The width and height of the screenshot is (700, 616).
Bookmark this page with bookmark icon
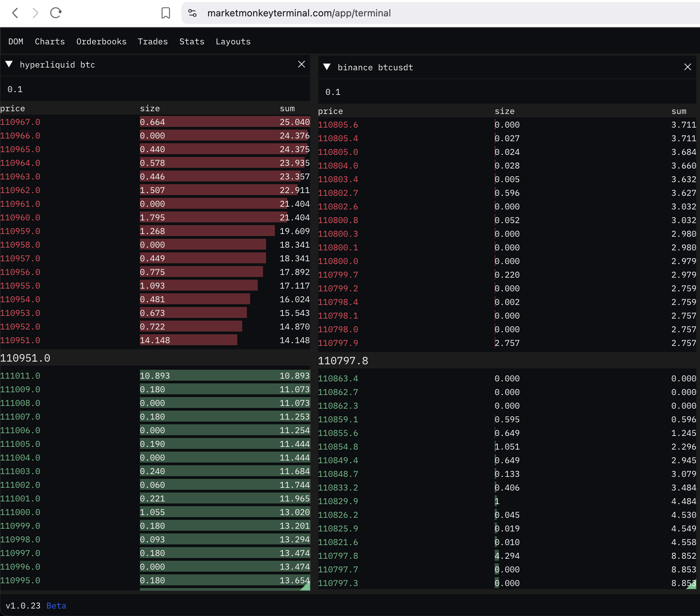pyautogui.click(x=166, y=13)
